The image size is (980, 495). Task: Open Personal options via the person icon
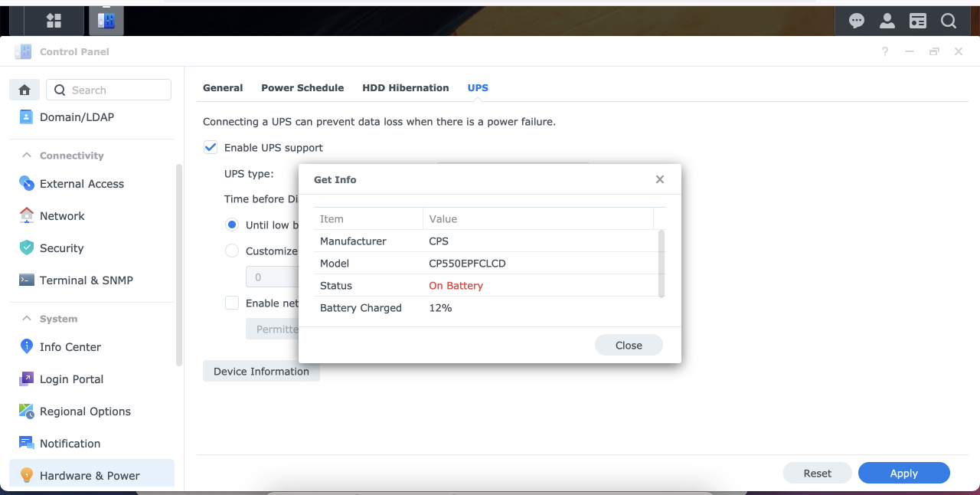click(887, 20)
